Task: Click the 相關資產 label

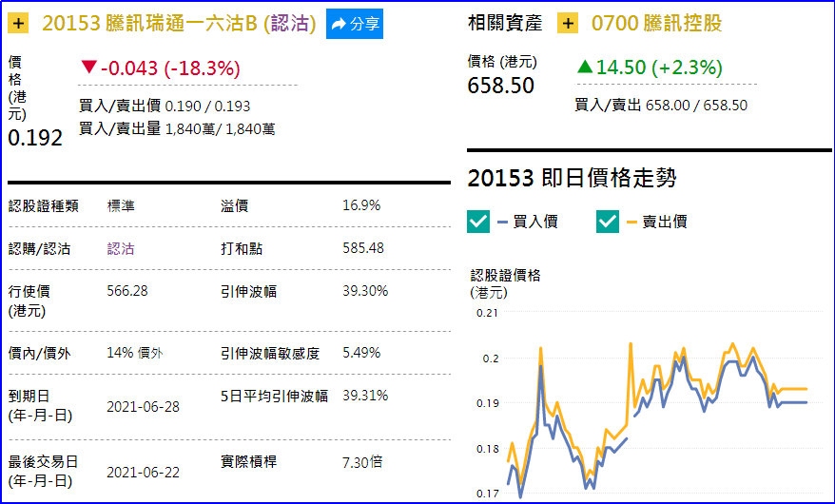Action: (x=505, y=24)
